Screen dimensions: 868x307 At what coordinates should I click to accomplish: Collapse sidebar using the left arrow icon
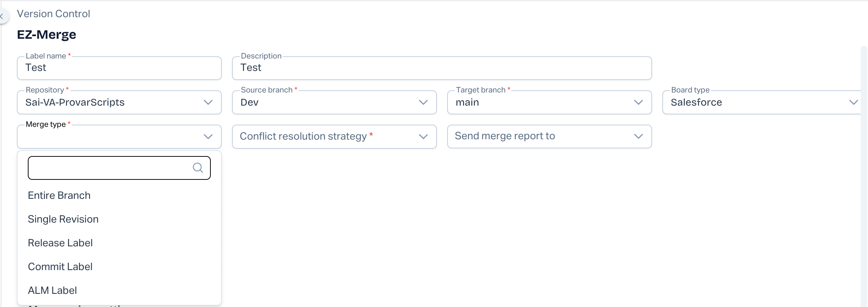[x=2, y=16]
